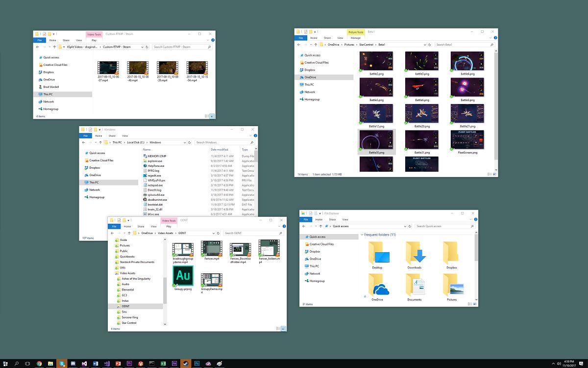Click Video Assets in the ODNT breadcrumb

click(165, 233)
